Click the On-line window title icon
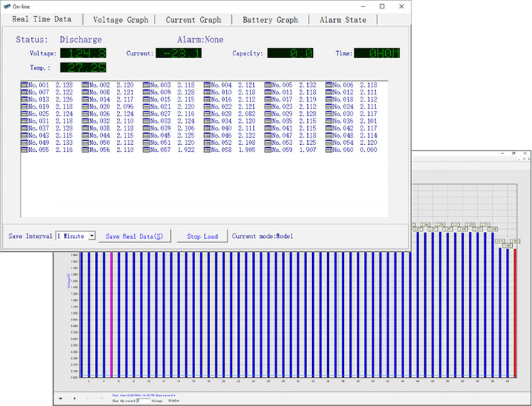This screenshot has width=532, height=406. 6,6
